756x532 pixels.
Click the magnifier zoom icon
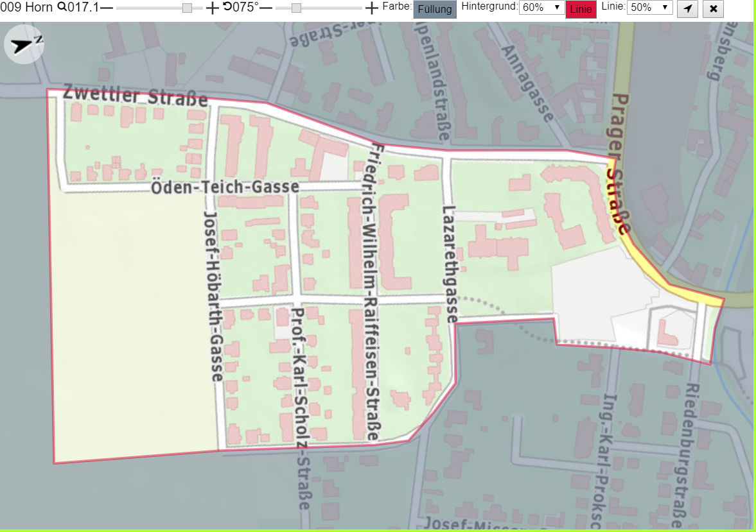62,7
